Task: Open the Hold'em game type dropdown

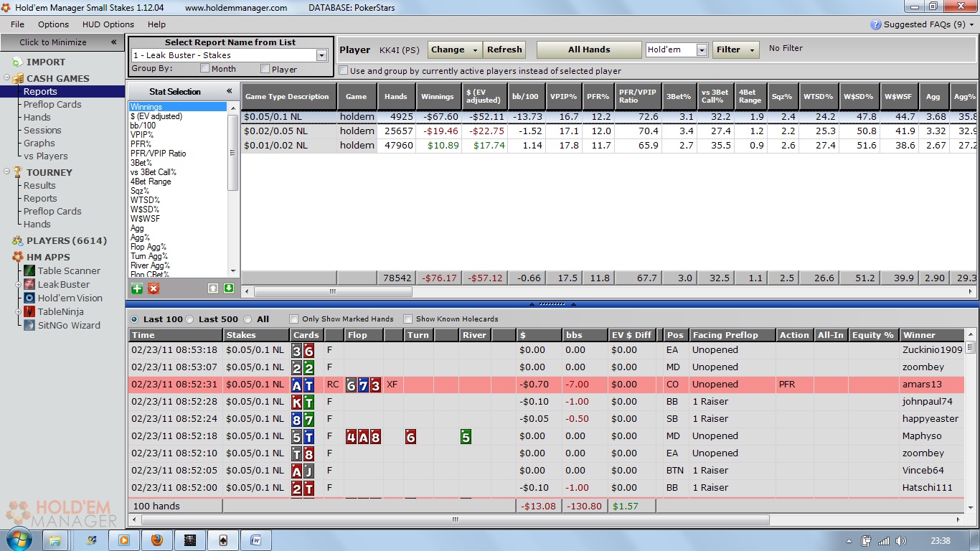Action: (701, 50)
